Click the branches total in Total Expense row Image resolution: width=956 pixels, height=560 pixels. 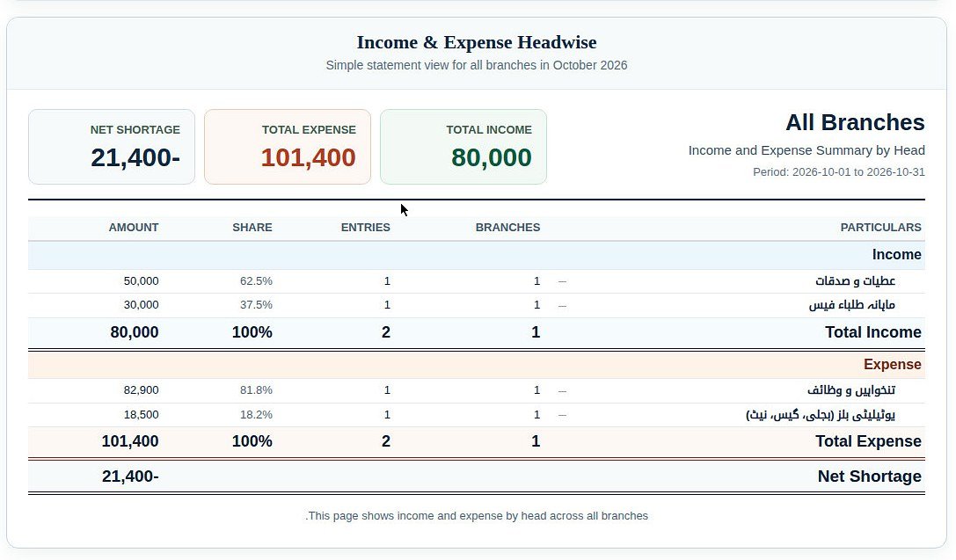[x=536, y=441]
